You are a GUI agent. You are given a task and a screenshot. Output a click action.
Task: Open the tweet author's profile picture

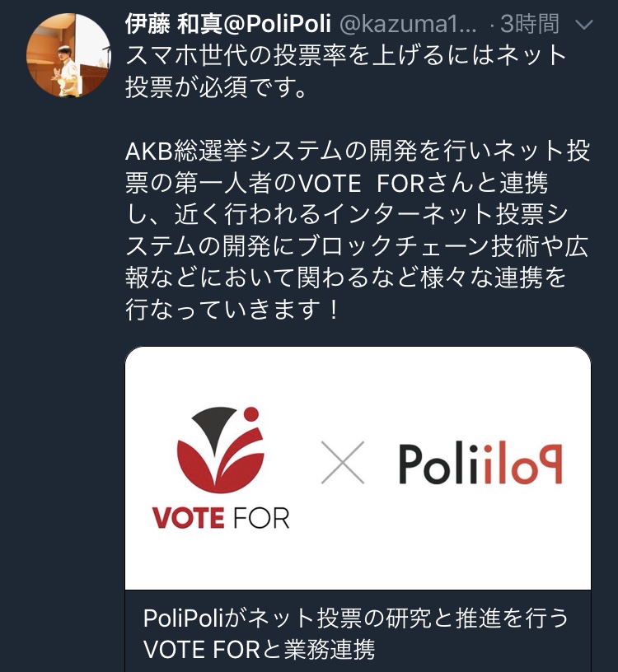(x=68, y=55)
